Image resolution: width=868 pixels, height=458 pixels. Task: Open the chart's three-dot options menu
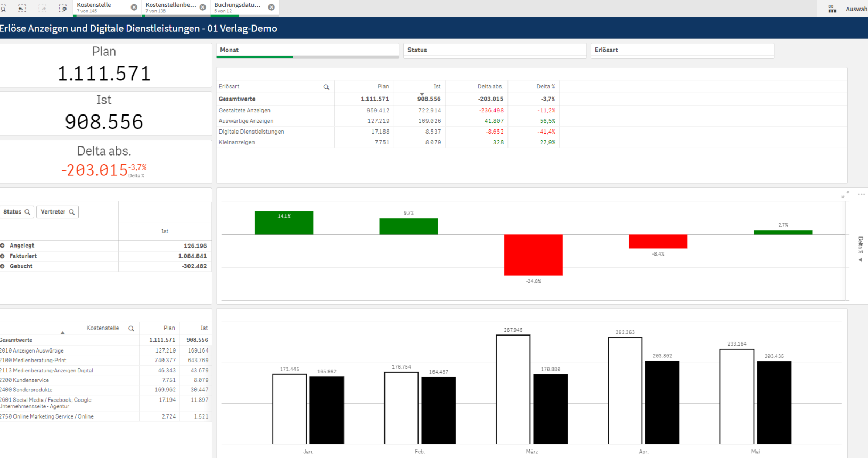861,194
